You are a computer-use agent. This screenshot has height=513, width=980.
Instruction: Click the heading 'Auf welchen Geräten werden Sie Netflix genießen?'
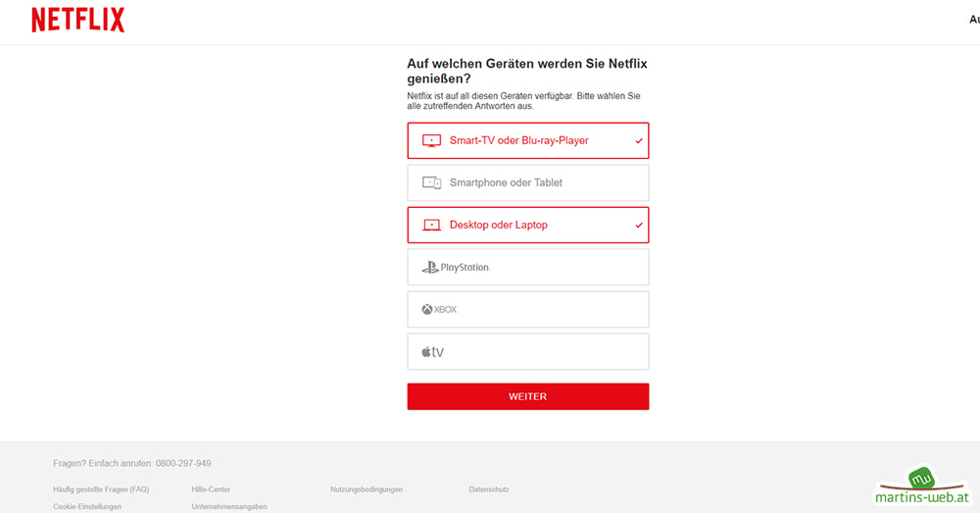click(x=527, y=72)
